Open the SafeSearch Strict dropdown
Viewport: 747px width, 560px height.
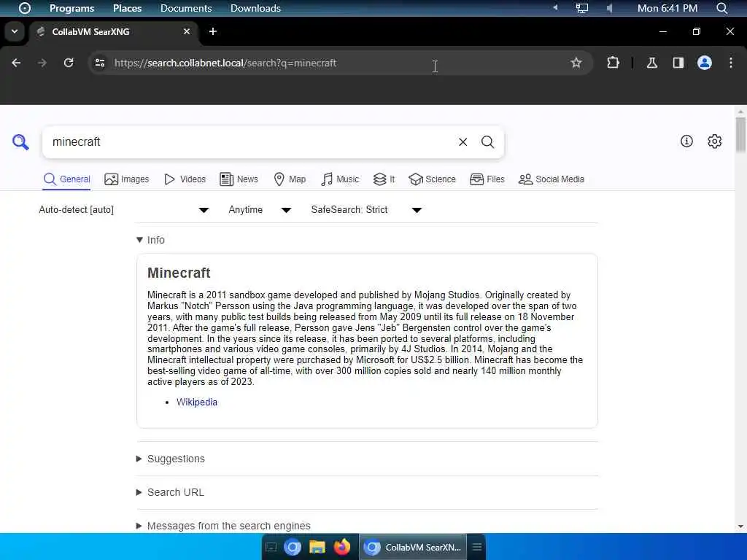pos(366,209)
